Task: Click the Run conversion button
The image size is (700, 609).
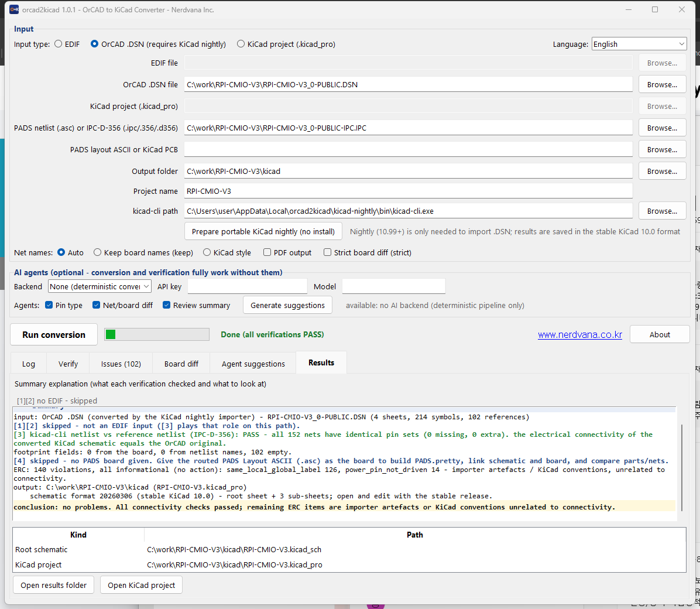Action: [54, 335]
